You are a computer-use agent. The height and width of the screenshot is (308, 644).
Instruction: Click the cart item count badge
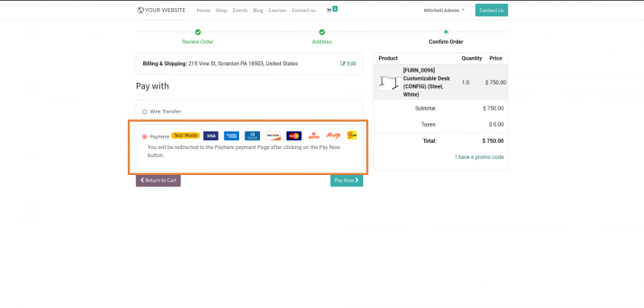click(335, 8)
